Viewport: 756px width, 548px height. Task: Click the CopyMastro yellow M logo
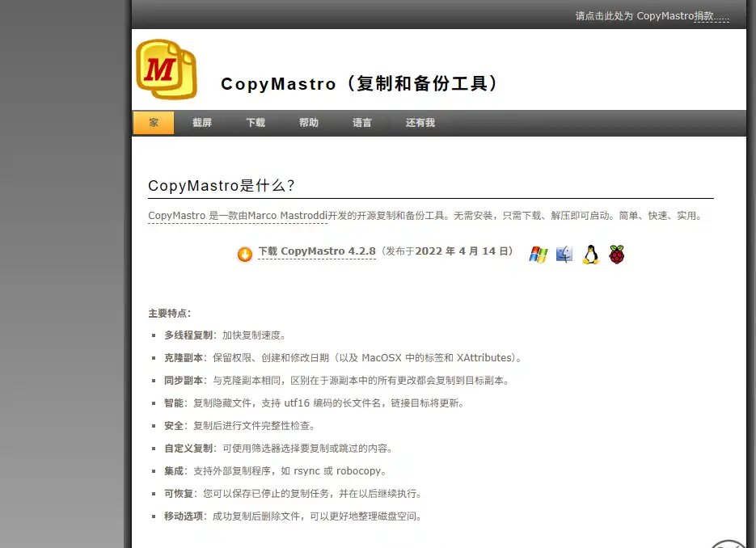point(167,69)
